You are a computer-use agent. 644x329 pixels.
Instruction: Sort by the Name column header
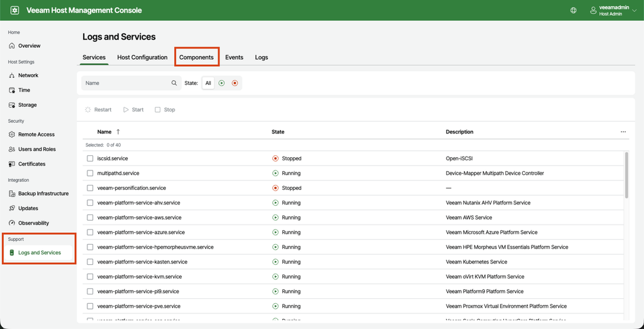[104, 132]
